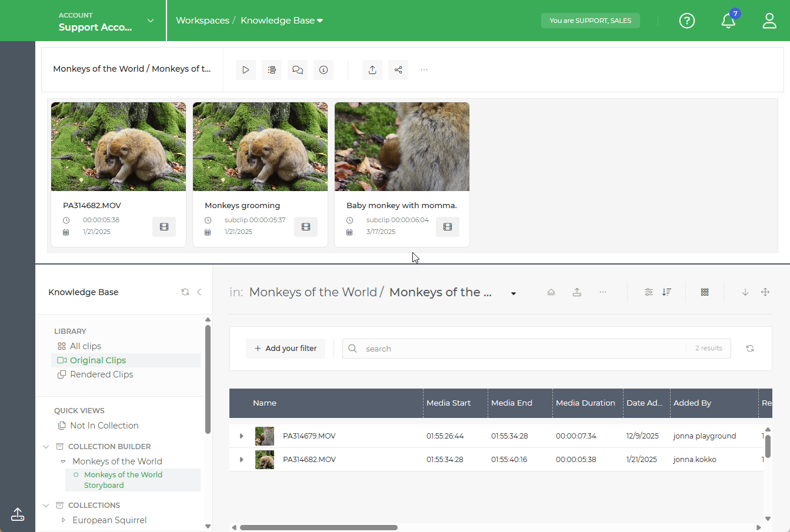Click You are SUPPORT, SALES badge
Screen dimensions: 790x532
[x=591, y=21]
